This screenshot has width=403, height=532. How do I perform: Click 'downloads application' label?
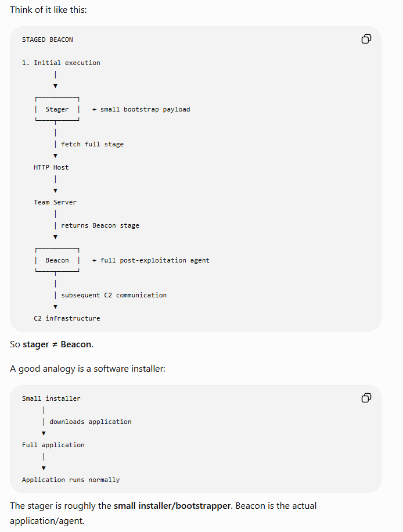click(x=90, y=422)
